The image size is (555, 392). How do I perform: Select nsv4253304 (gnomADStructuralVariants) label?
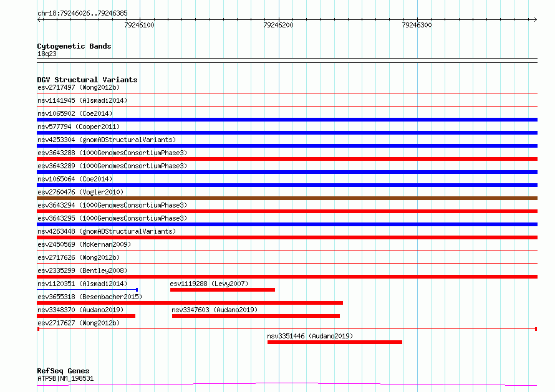(107, 140)
